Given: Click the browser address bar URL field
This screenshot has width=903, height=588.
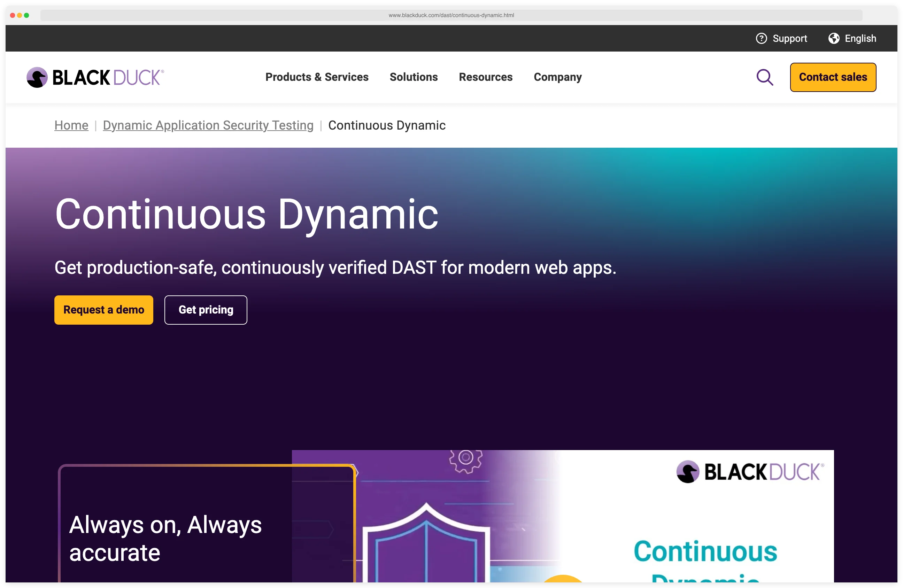Looking at the screenshot, I should pos(451,16).
